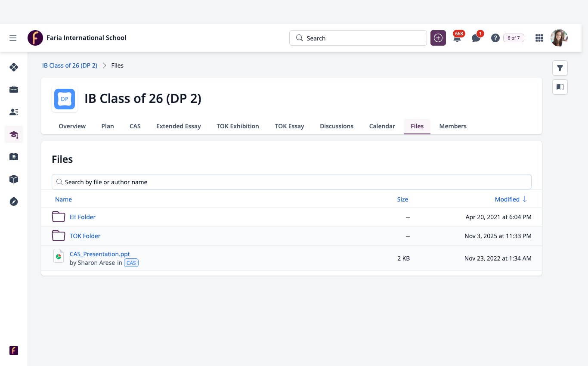Click the Nov 23, 2022 modified date
This screenshot has width=588, height=366.
(x=498, y=258)
